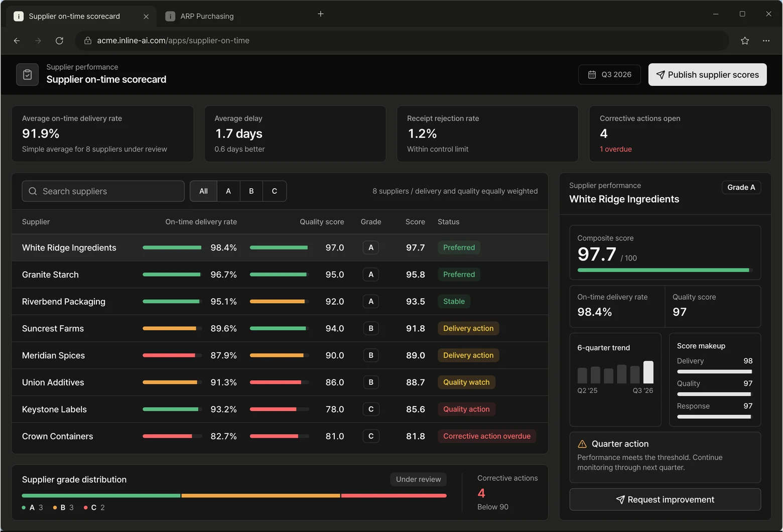Screen dimensions: 783x532
Task: Click the grade B badge for Suncrest Farms
Action: pyautogui.click(x=371, y=329)
